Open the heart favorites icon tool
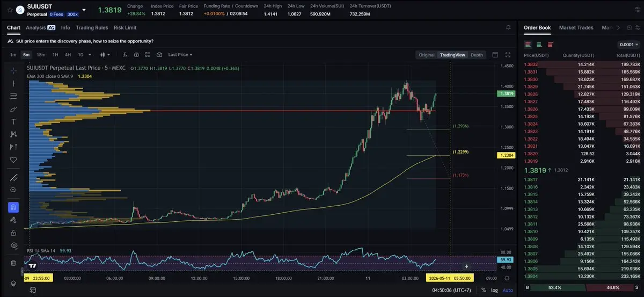The width and height of the screenshot is (644, 297). [13, 160]
